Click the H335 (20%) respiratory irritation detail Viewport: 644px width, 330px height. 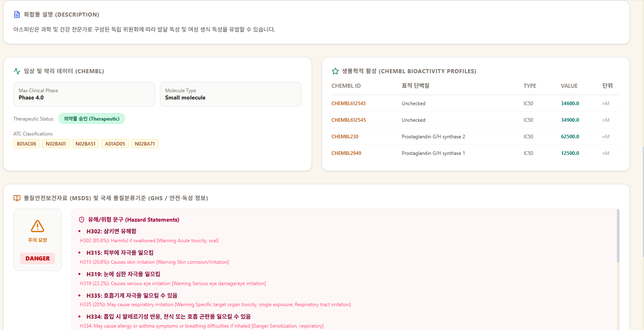click(215, 305)
